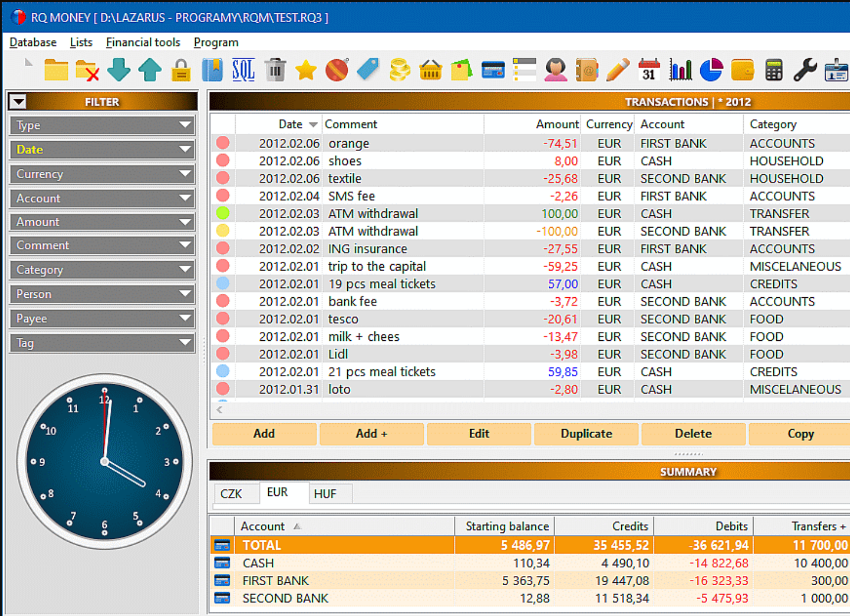The image size is (850, 616).
Task: Open the bar chart statistics view
Action: tap(680, 70)
